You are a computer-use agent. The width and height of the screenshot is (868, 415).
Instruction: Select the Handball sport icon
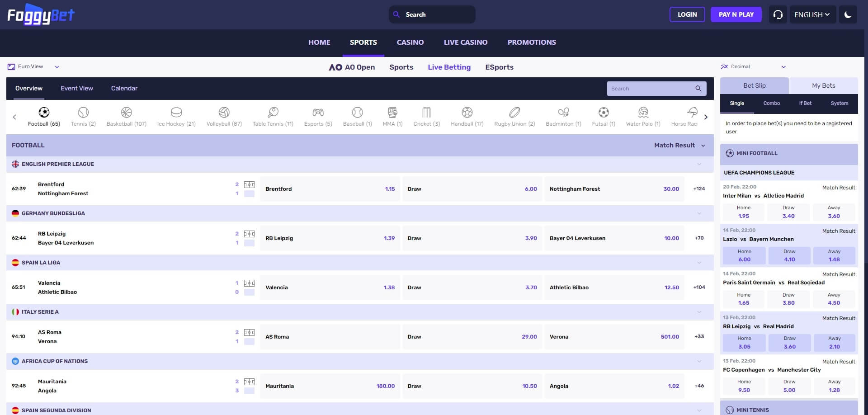[467, 112]
